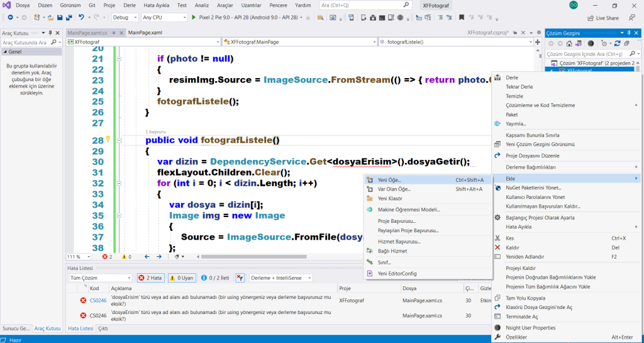Image resolution: width=644 pixels, height=343 pixels.
Task: Click the Araç Kutusunda Ara search field
Action: (x=25, y=42)
